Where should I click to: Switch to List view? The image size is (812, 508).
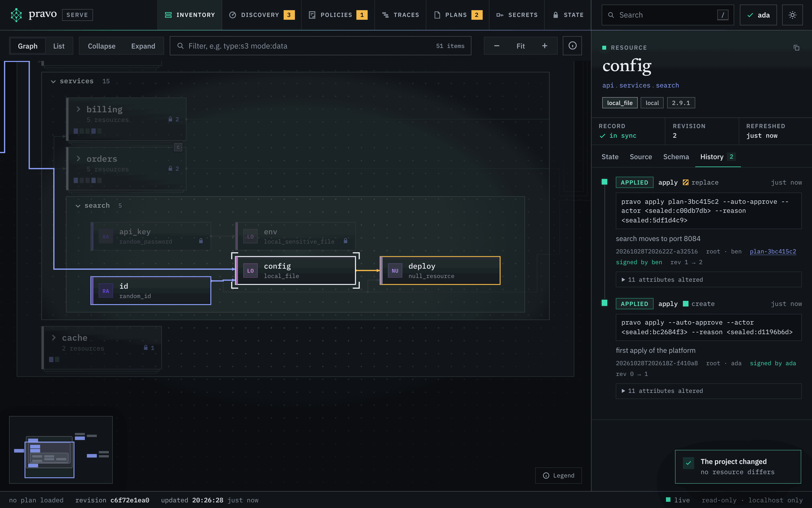[x=59, y=46]
